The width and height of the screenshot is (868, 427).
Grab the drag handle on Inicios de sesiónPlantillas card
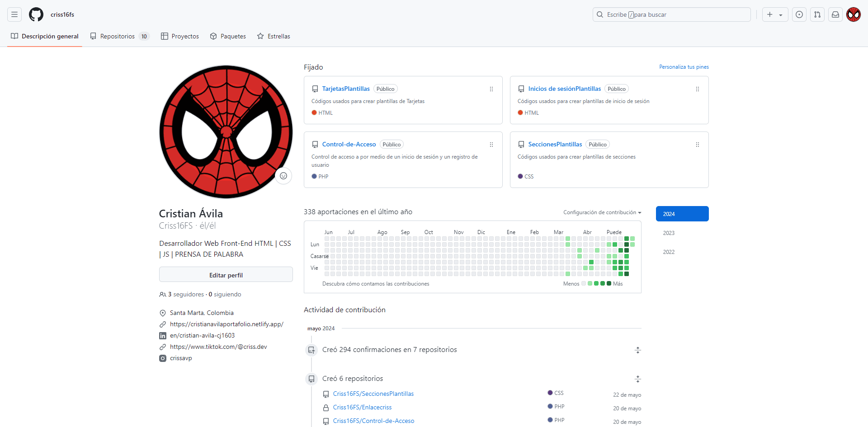[x=698, y=89]
